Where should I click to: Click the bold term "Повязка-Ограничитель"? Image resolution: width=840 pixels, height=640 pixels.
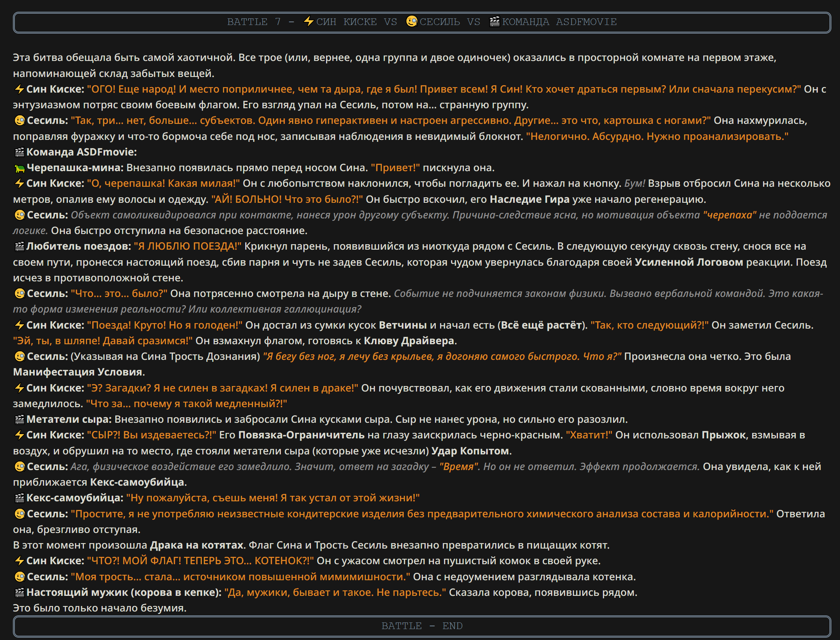[301, 435]
